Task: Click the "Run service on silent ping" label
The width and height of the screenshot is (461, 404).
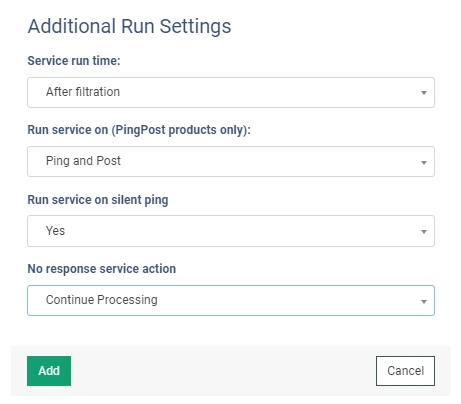Action: [x=98, y=200]
